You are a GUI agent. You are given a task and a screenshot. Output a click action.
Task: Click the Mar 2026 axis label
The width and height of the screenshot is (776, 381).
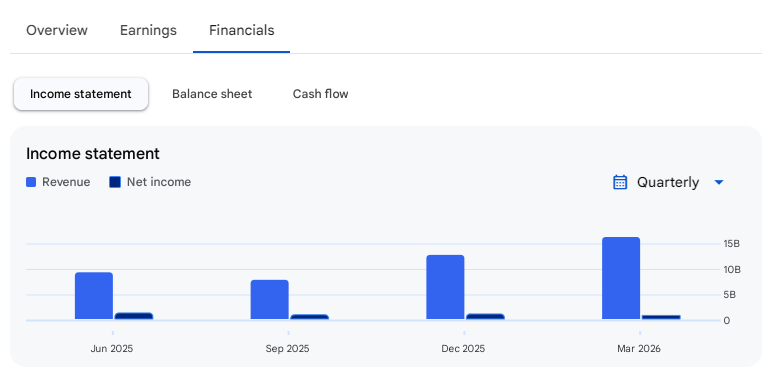point(639,348)
